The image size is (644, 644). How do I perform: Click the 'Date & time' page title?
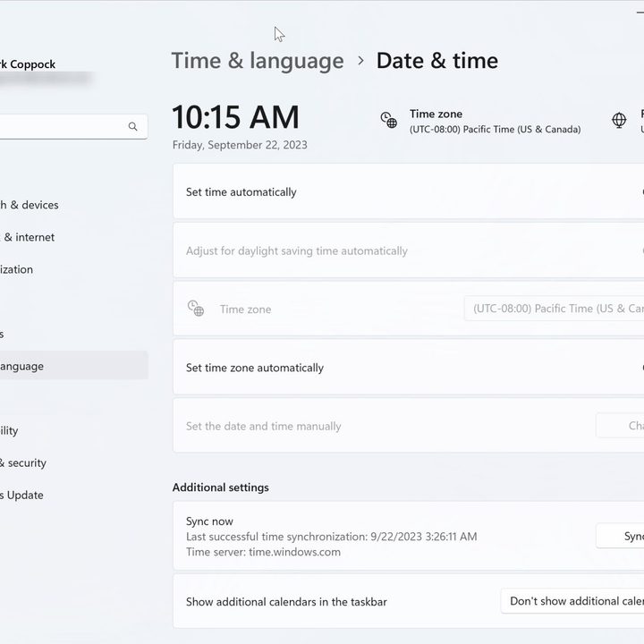pos(437,61)
